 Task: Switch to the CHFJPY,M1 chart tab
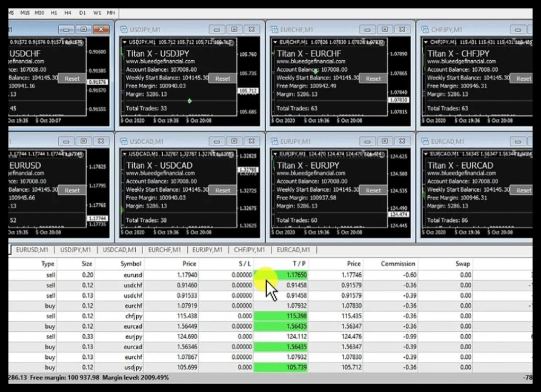(249, 250)
